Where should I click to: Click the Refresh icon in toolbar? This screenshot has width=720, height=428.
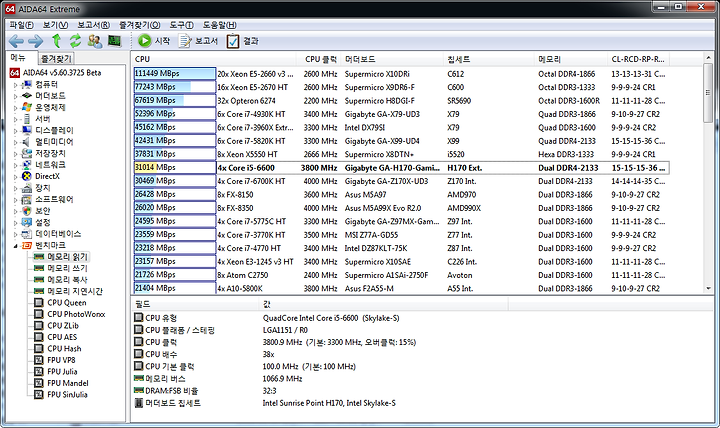[75, 41]
